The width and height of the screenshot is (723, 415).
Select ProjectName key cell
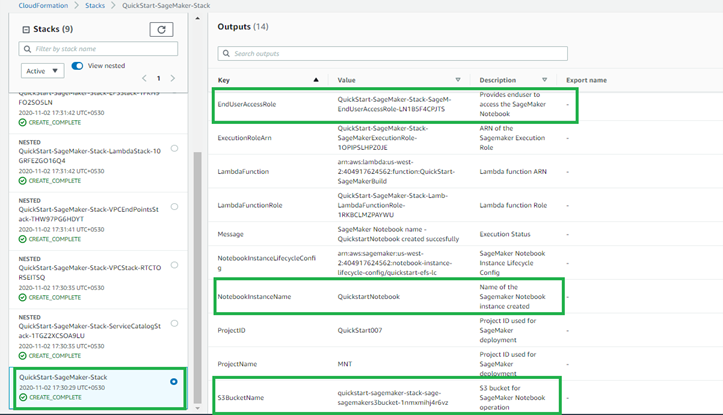tap(237, 364)
